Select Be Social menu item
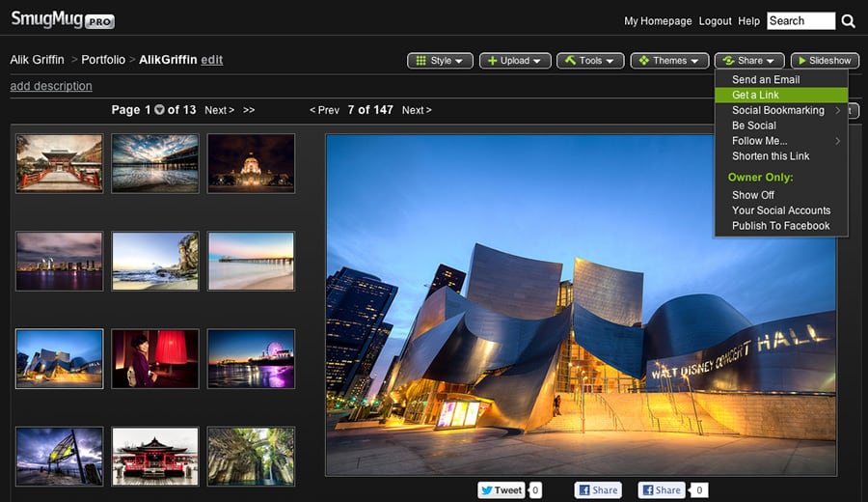The image size is (868, 502). pos(781,125)
